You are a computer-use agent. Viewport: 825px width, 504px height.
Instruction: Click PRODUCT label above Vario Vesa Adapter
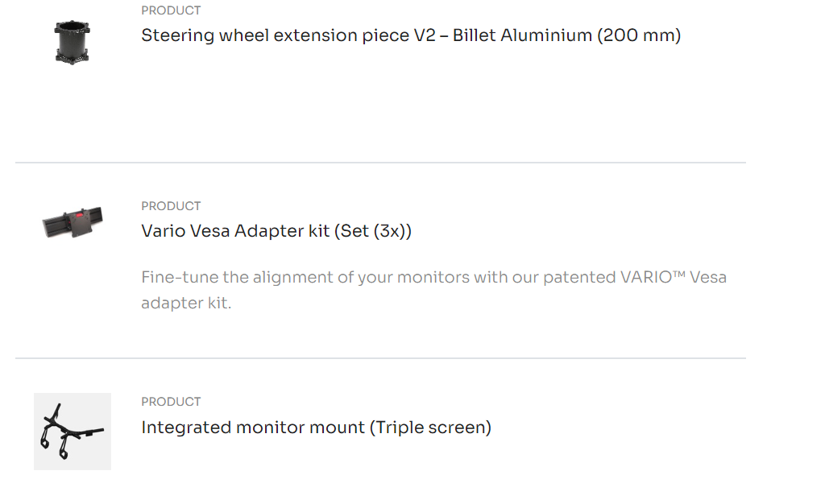[x=171, y=206]
